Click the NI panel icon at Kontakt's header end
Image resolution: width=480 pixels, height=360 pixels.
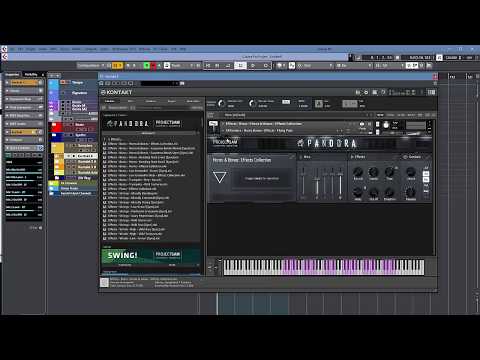point(431,92)
